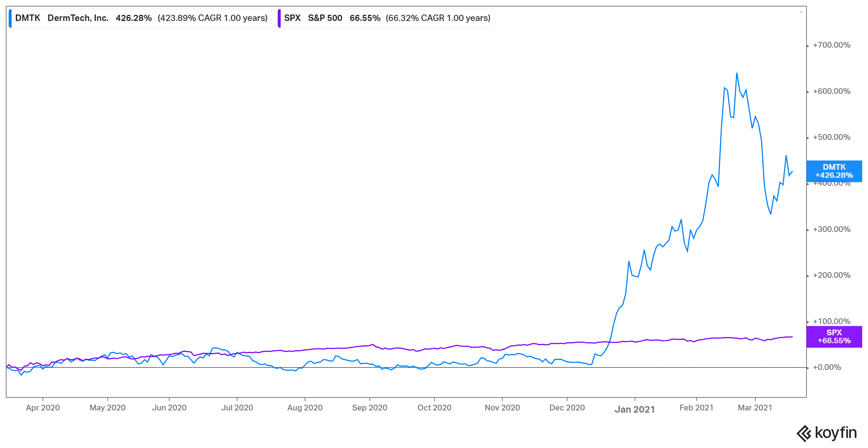Image resolution: width=868 pixels, height=448 pixels.
Task: Click the Aug 2020 date label
Action: point(305,408)
